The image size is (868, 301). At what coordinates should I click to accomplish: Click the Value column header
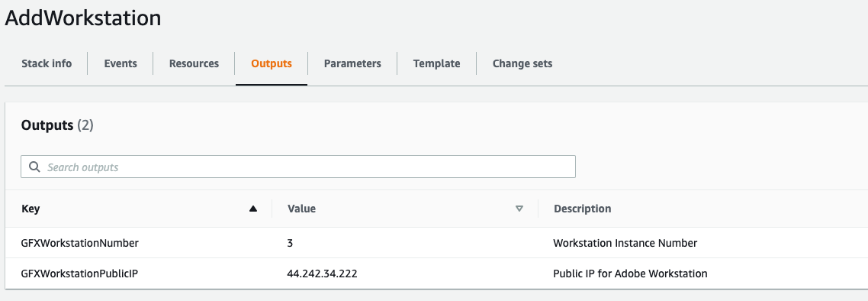(301, 209)
